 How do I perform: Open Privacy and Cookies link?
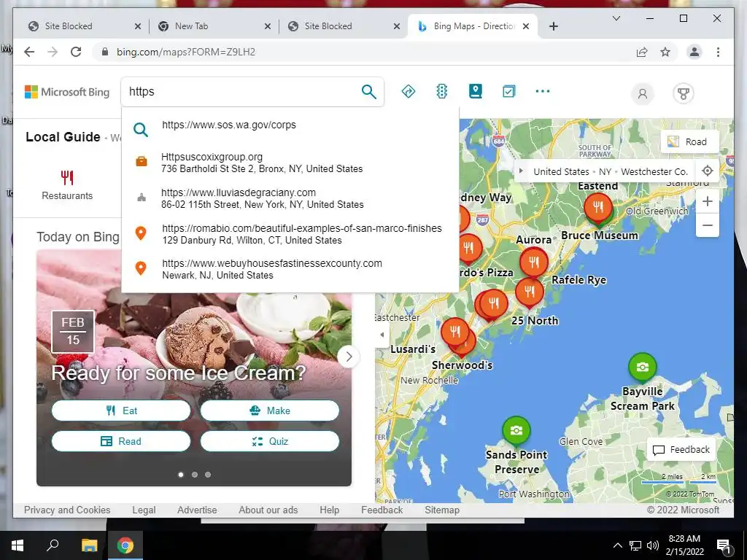click(x=67, y=510)
